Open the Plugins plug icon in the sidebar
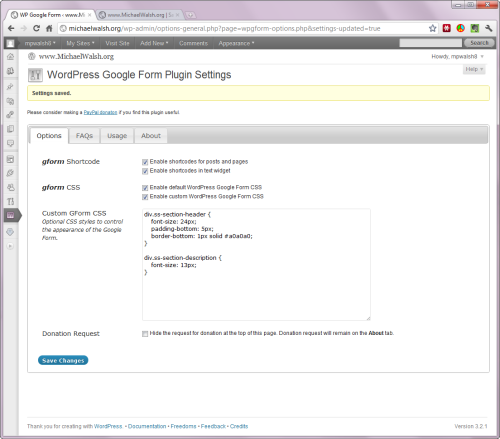 point(10,173)
